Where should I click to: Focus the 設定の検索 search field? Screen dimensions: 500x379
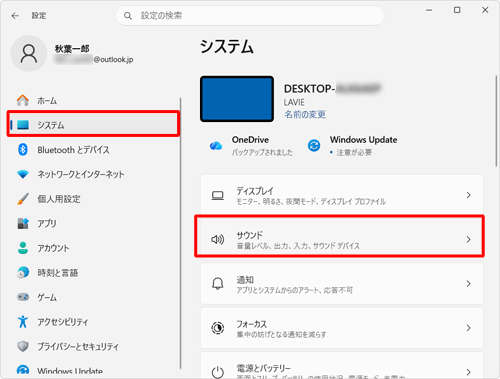[x=250, y=16]
